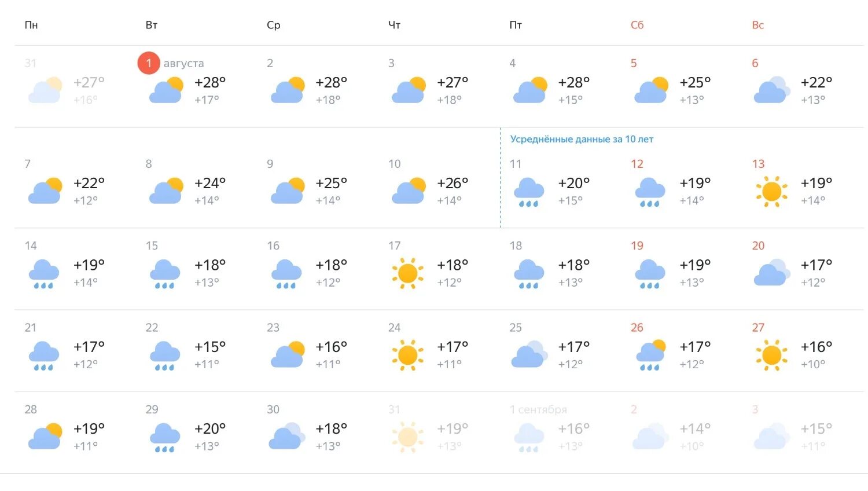Select the sun icon on August 17

tap(408, 273)
